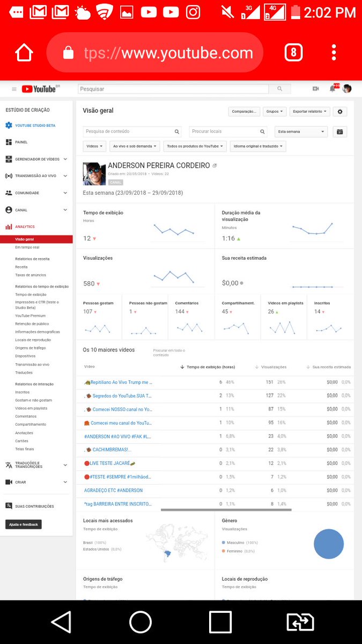Open Relatórios de receita
Viewport: 362px width, 644px height.
coord(32,259)
